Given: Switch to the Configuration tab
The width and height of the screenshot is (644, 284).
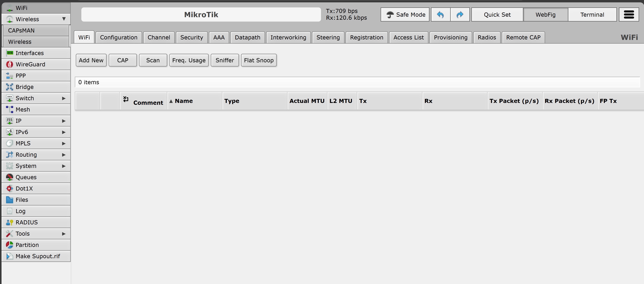Looking at the screenshot, I should tap(119, 38).
